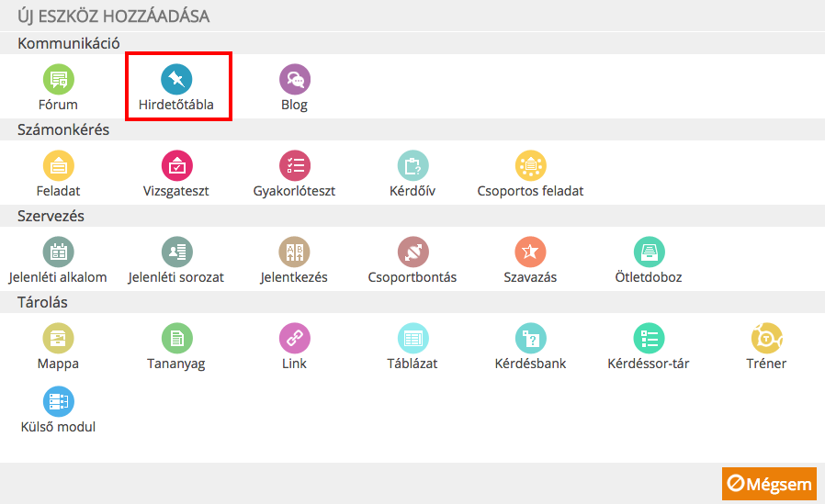Image resolution: width=825 pixels, height=504 pixels.
Task: Open the Kérdőív questionnaire tool
Action: tap(412, 166)
